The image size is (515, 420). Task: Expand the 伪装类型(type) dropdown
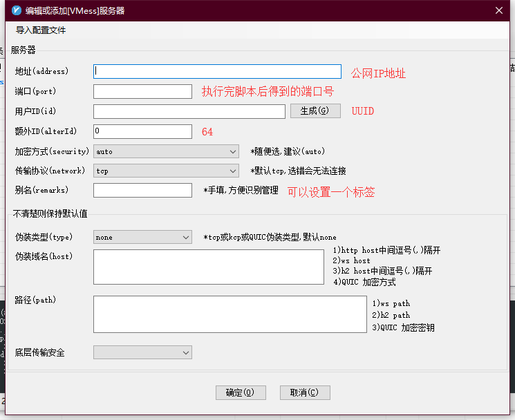point(142,237)
